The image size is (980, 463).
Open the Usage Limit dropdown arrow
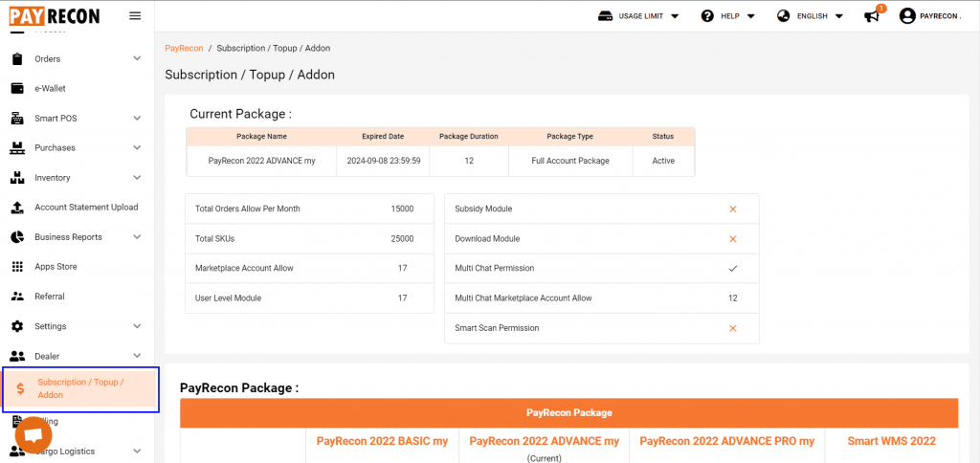(675, 16)
